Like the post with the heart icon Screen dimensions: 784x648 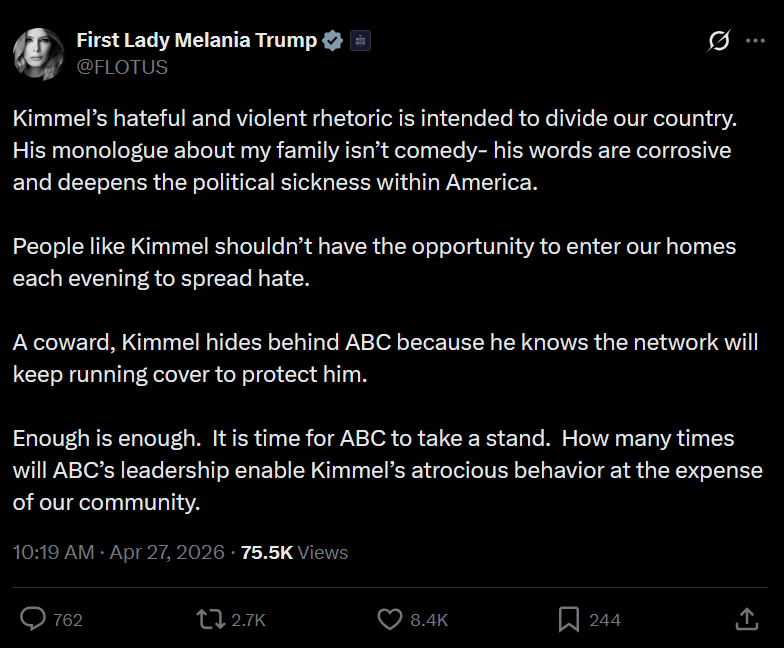pyautogui.click(x=390, y=620)
